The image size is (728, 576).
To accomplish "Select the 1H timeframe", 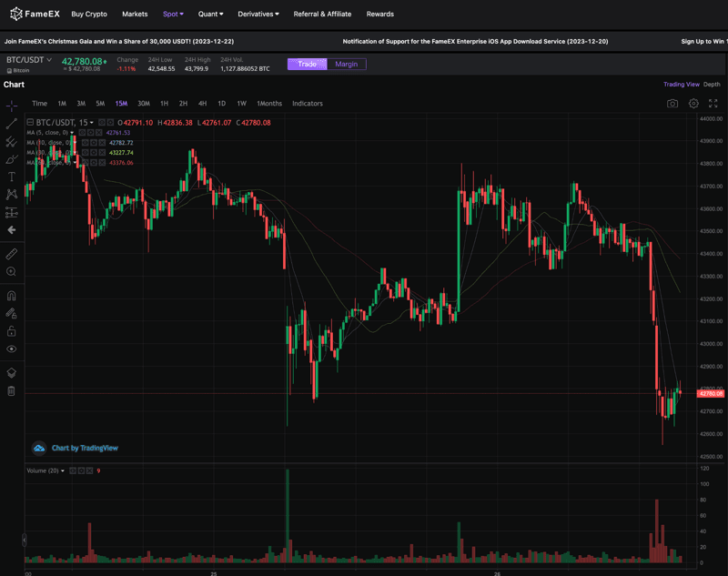I will [164, 104].
